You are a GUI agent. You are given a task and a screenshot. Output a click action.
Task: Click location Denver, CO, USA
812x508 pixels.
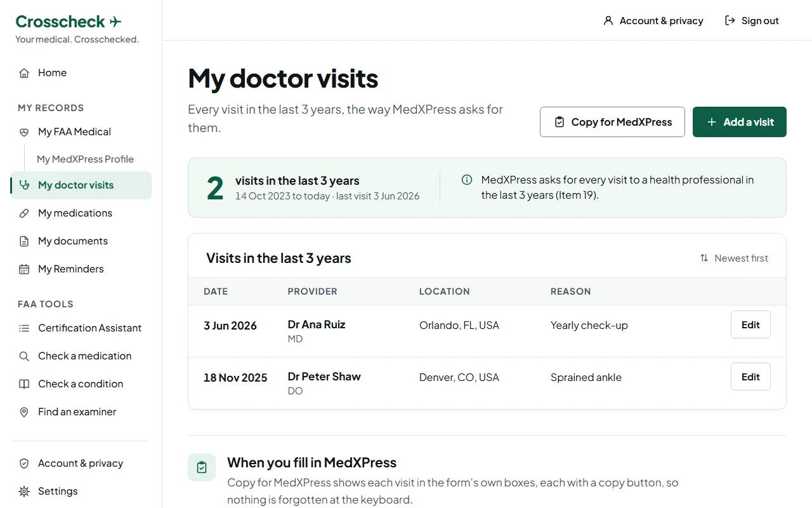coord(459,378)
